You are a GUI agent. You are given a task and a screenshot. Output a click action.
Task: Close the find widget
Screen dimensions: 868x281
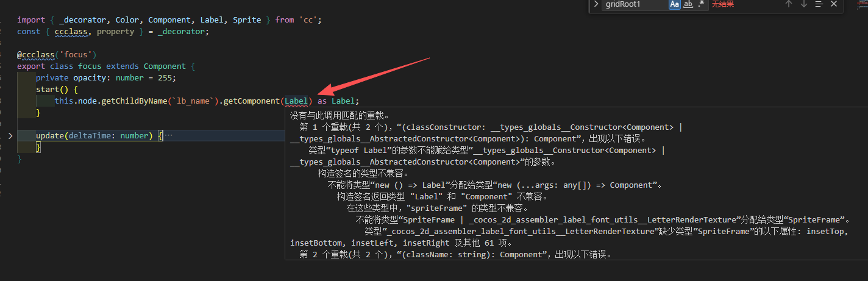[x=834, y=4]
